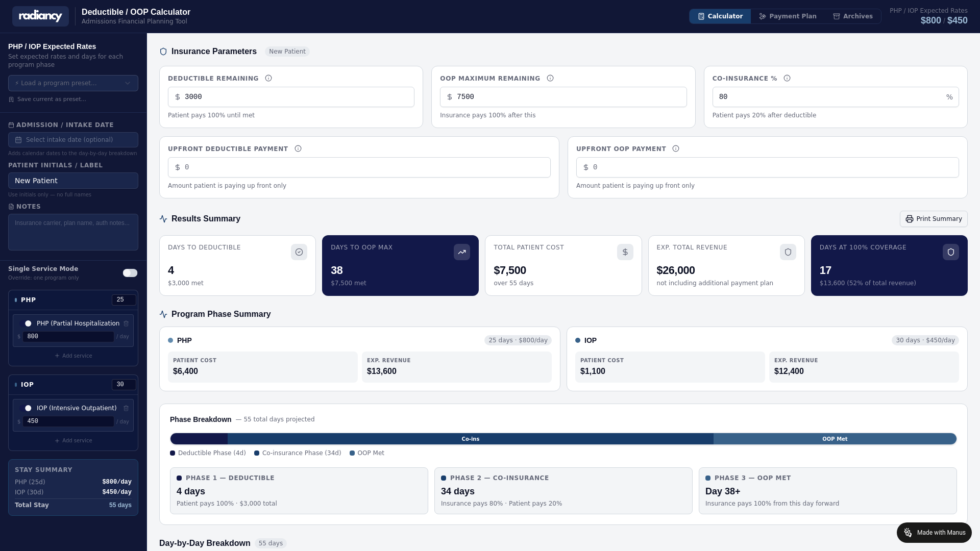Open the Load a program preset dropdown
The width and height of the screenshot is (980, 551).
point(73,83)
